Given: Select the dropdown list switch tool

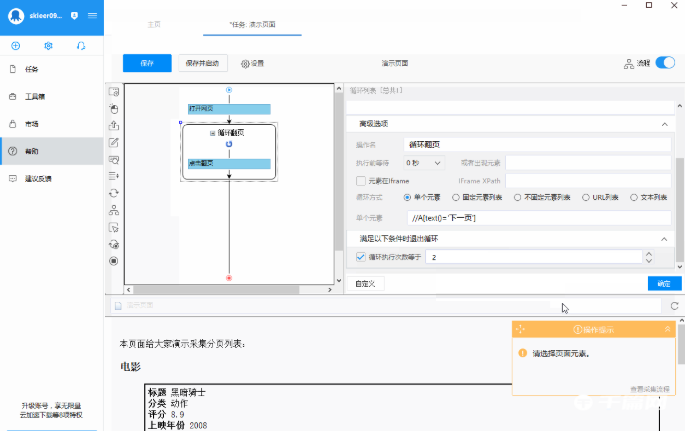Looking at the screenshot, I should pos(114,176).
